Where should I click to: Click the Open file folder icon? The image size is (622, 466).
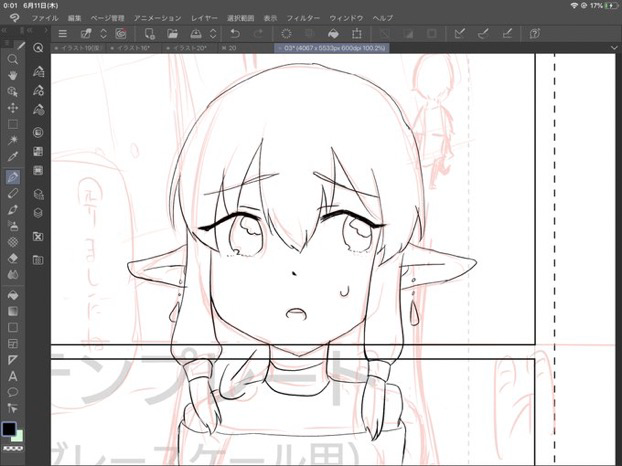pyautogui.click(x=172, y=34)
